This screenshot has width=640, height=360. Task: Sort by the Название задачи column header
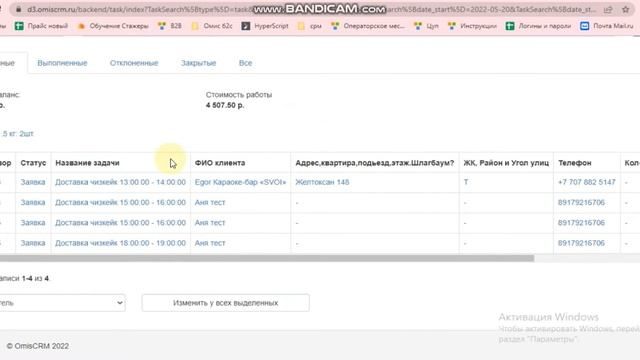click(87, 162)
